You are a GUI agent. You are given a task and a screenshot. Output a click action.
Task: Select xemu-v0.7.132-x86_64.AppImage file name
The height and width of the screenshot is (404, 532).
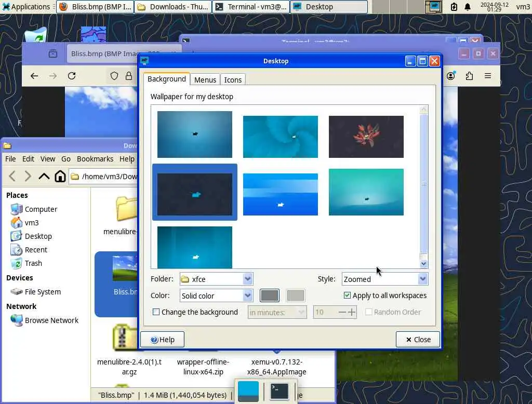(x=276, y=367)
